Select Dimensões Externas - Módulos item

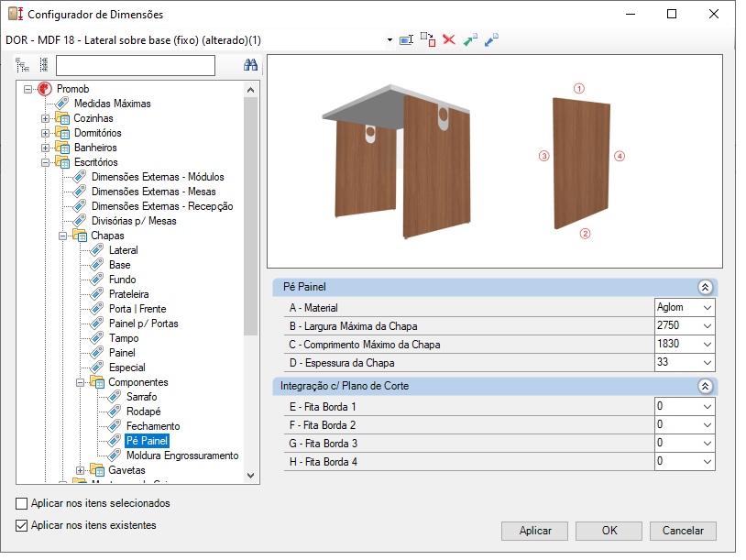pyautogui.click(x=158, y=177)
